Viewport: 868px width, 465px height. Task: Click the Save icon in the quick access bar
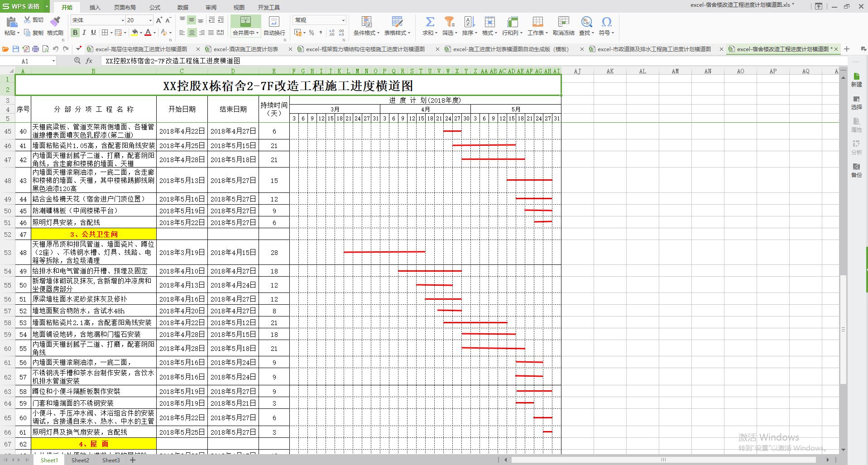pos(16,49)
